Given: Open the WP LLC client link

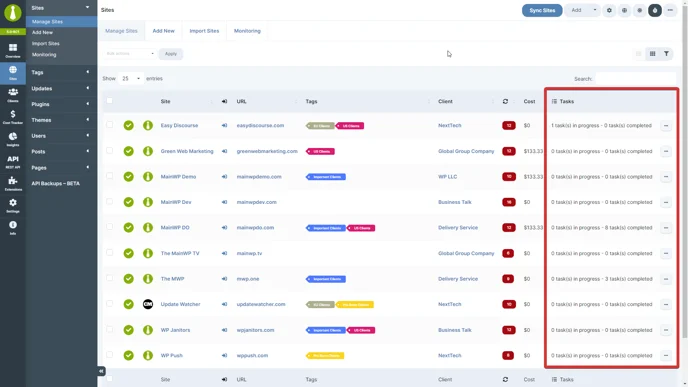Looking at the screenshot, I should pos(448,176).
